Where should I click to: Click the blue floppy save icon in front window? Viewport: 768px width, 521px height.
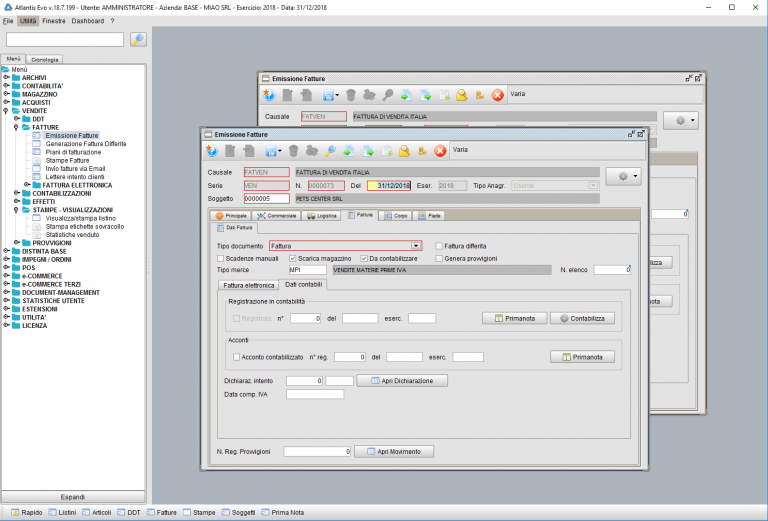point(271,151)
